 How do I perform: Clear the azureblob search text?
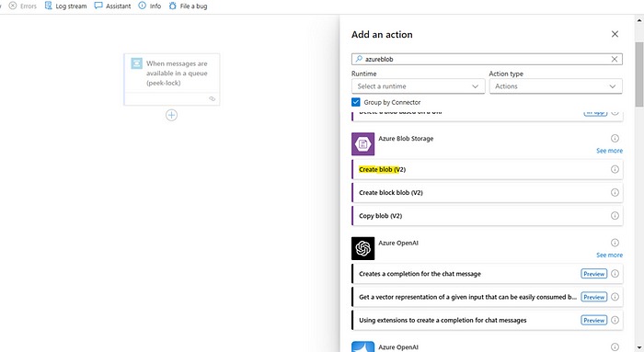point(615,59)
